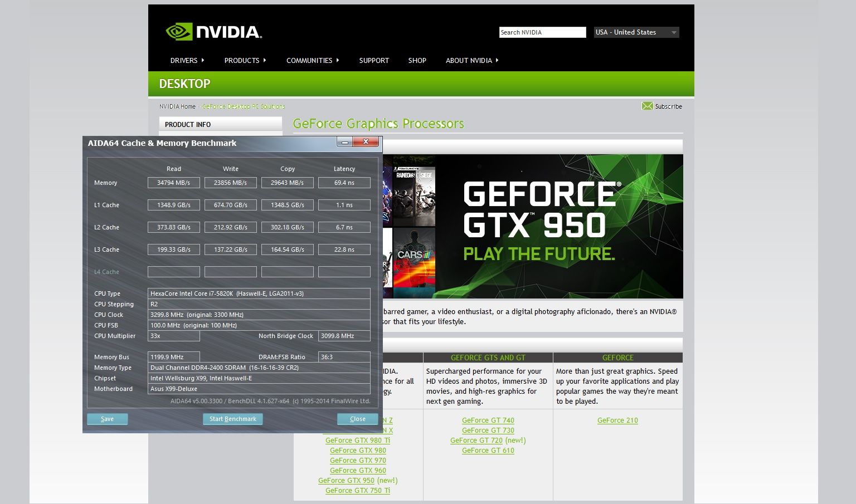
Task: Click the AIDA64 Close button at bottom
Action: [x=358, y=419]
